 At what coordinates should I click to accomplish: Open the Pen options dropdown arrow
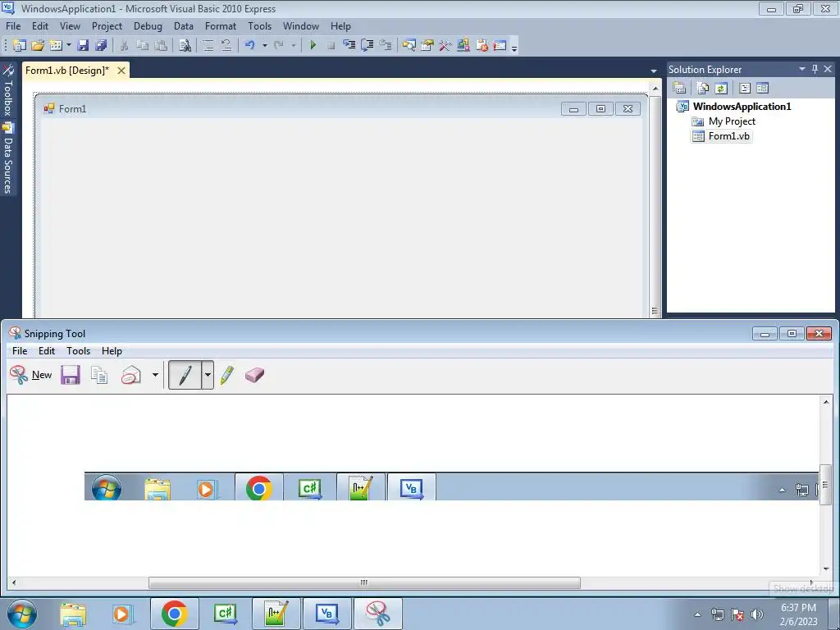208,375
